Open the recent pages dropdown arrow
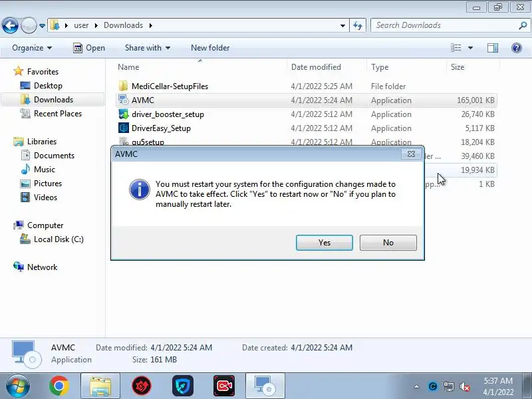Screen dimensions: 532x399 (x=42, y=25)
